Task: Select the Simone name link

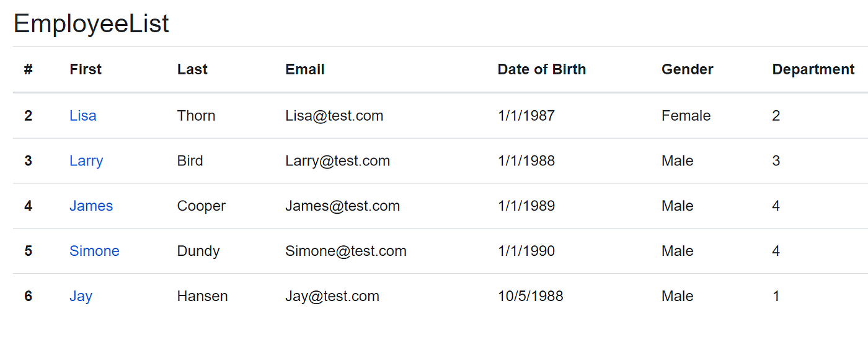Action: click(x=94, y=251)
